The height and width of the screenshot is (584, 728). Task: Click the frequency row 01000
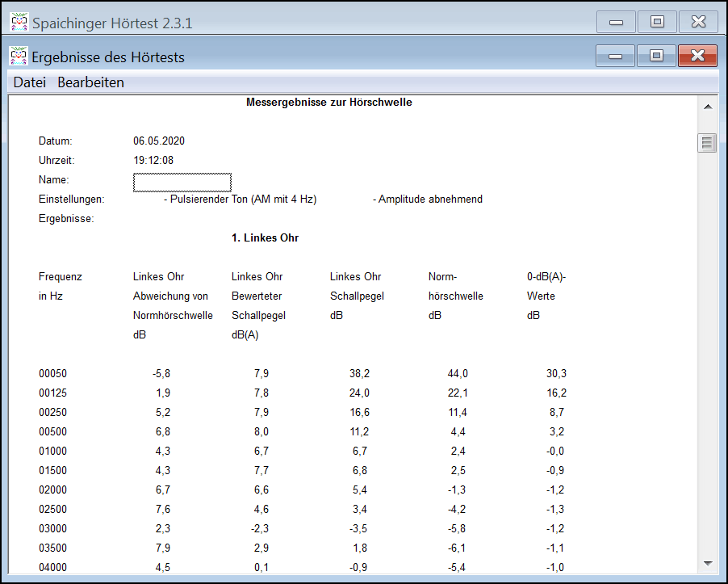pos(53,451)
